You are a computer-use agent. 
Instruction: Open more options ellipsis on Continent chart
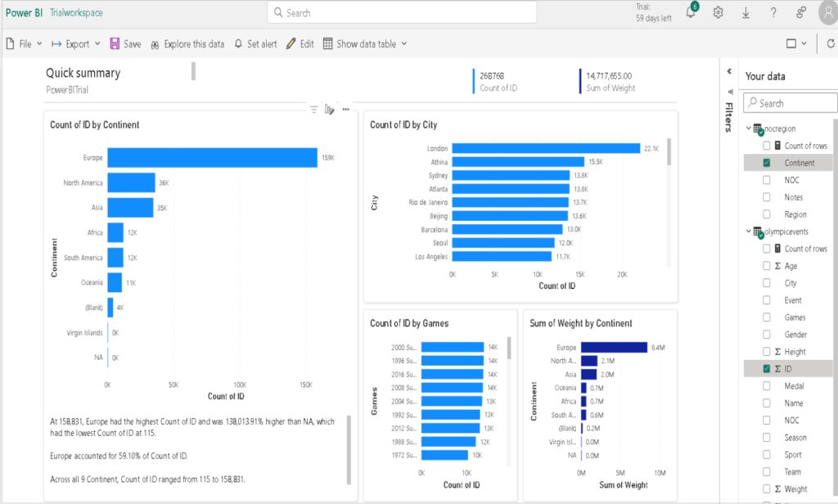(346, 109)
